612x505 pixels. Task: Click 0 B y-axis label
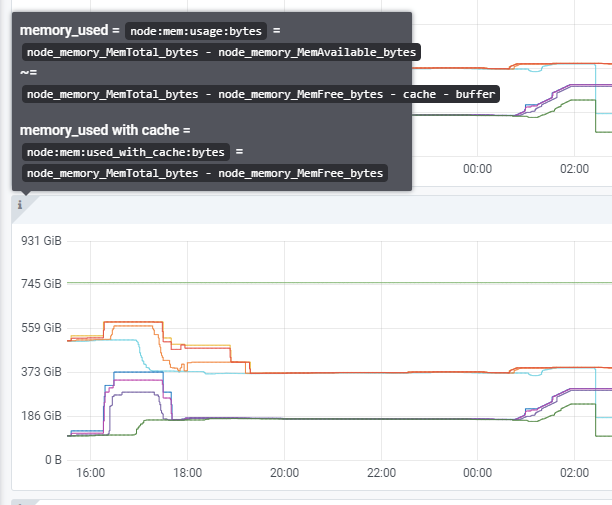(x=53, y=460)
